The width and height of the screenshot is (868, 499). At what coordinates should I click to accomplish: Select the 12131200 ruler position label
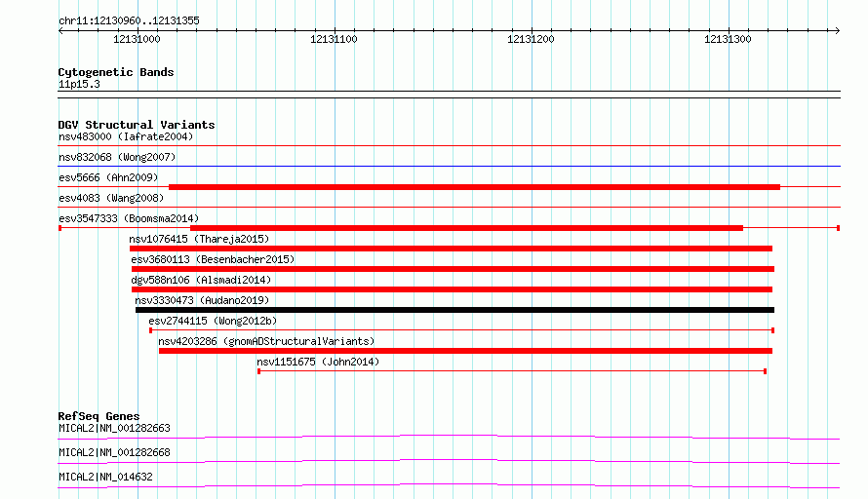point(531,39)
